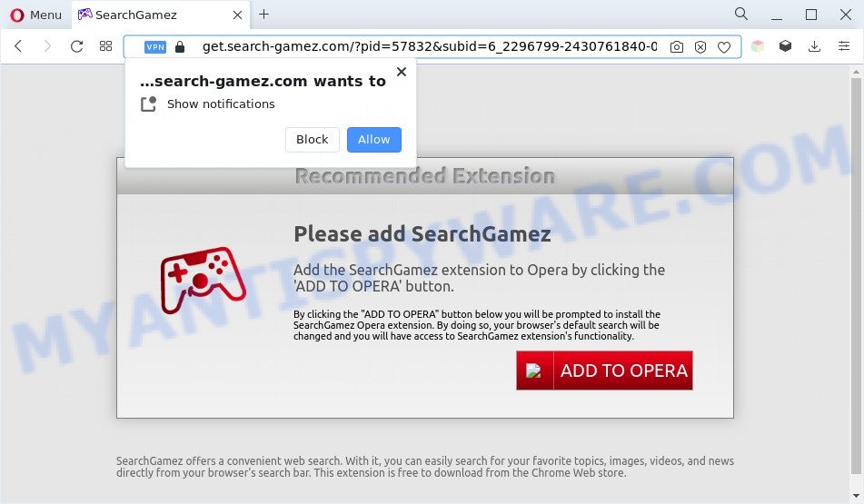Click the broken image icon in red button
This screenshot has width=864, height=504.
(x=533, y=371)
